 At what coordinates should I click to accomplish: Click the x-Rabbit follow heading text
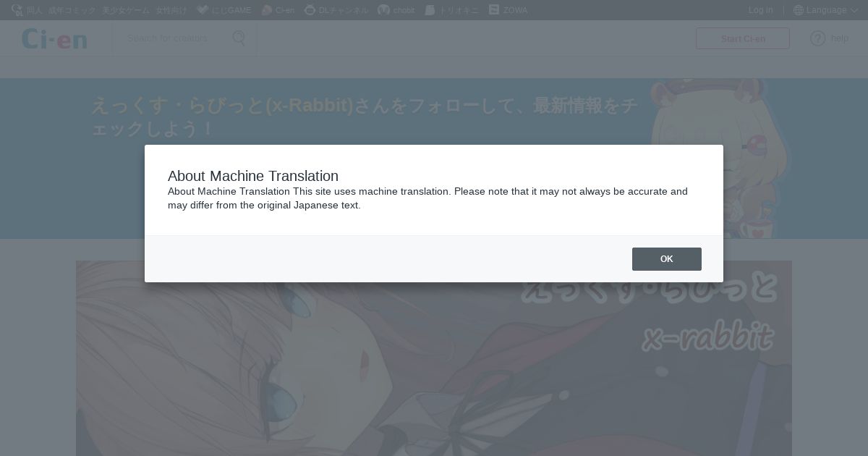click(x=364, y=117)
